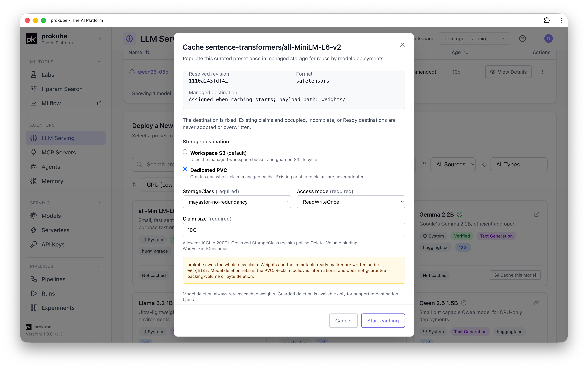Viewport: 588px width, 369px height.
Task: Open the browser three-dot menu
Action: tap(561, 20)
